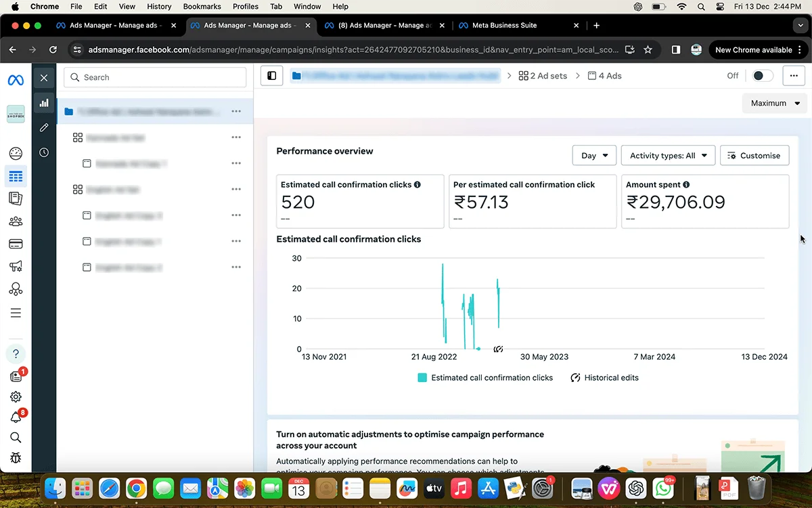The height and width of the screenshot is (508, 812).
Task: Open the Day breakdown dropdown
Action: click(x=594, y=156)
